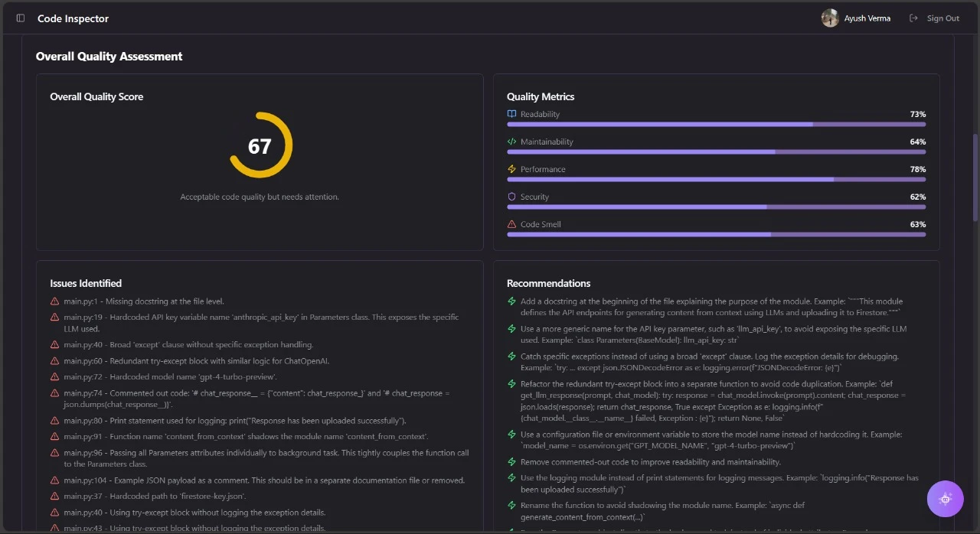The height and width of the screenshot is (534, 980).
Task: Click the Performance lightning bolt icon
Action: [511, 168]
